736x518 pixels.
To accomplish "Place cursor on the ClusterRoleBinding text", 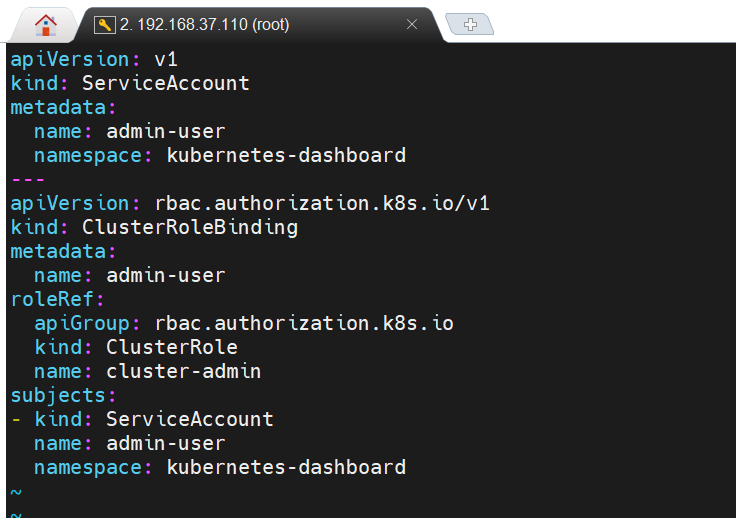I will (x=190, y=228).
